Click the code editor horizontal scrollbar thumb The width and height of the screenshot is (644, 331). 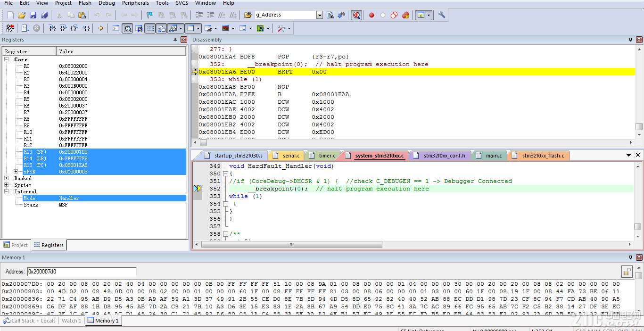[291, 244]
